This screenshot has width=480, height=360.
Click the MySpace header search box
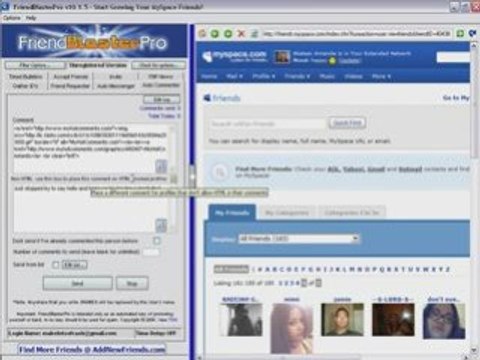453,57
